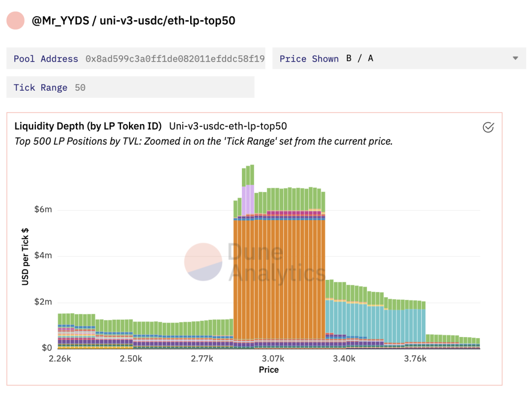The width and height of the screenshot is (532, 405).
Task: Click the lavender segment on tallest bar
Action: pos(248,200)
